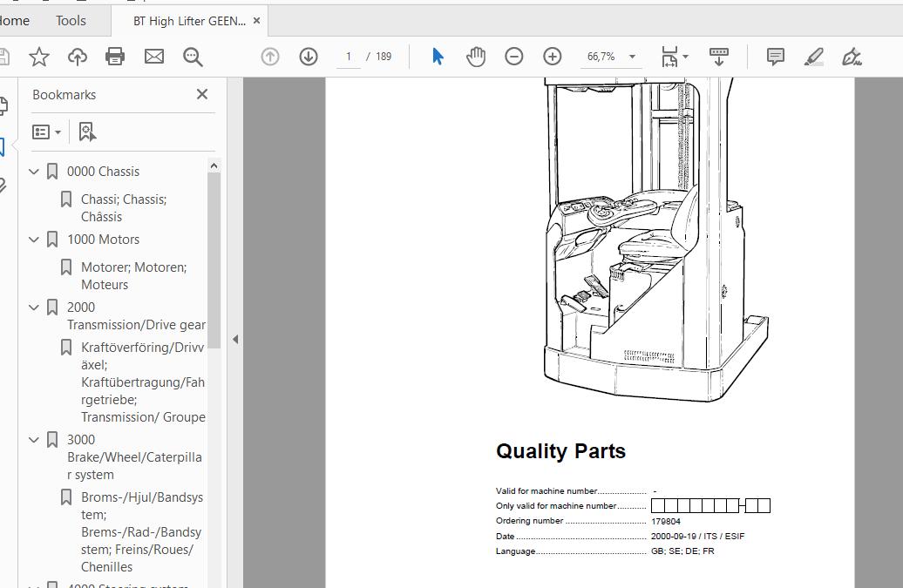Go to the next page arrow
The height and width of the screenshot is (588, 903).
coord(309,57)
